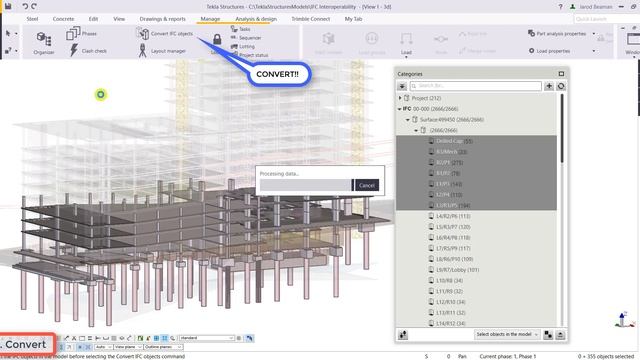Collapse the IFC 00-000 node

(x=400, y=109)
